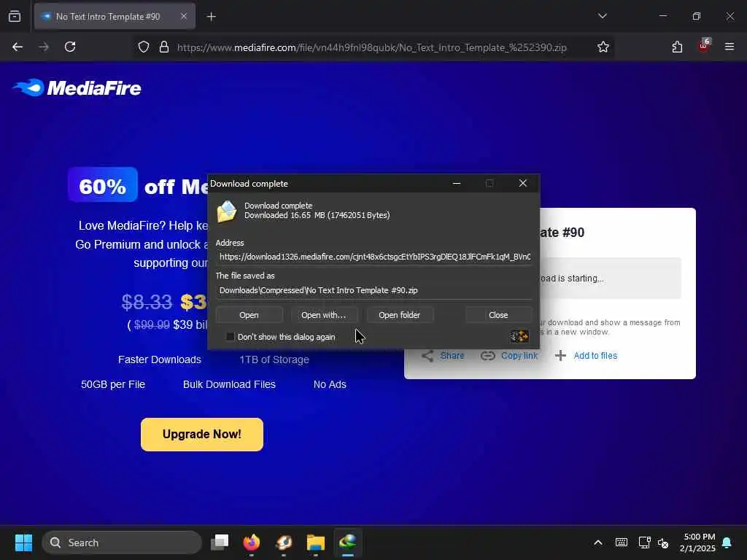
Task: Bookmark this page with the star icon
Action: coord(603,47)
